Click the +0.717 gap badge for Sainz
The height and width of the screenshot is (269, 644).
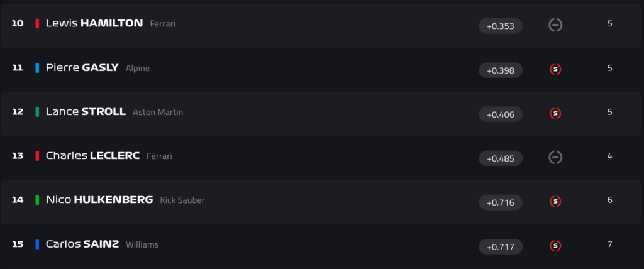(501, 246)
